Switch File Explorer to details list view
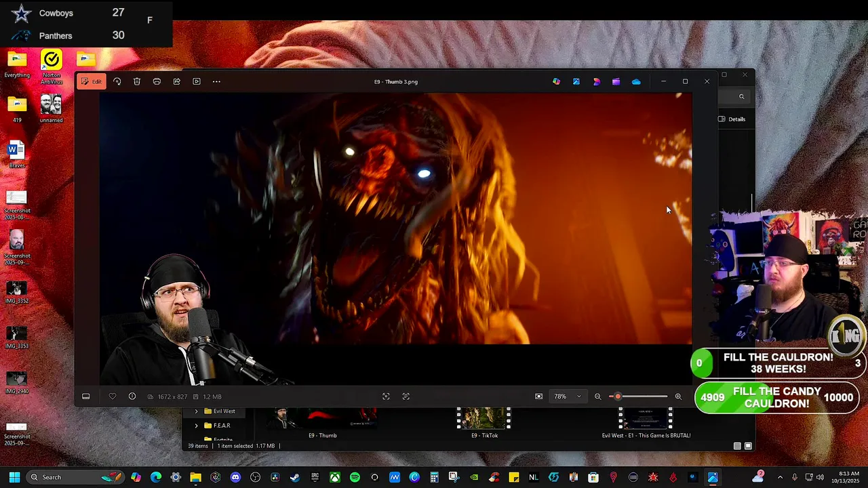Image resolution: width=868 pixels, height=488 pixels. tap(737, 446)
